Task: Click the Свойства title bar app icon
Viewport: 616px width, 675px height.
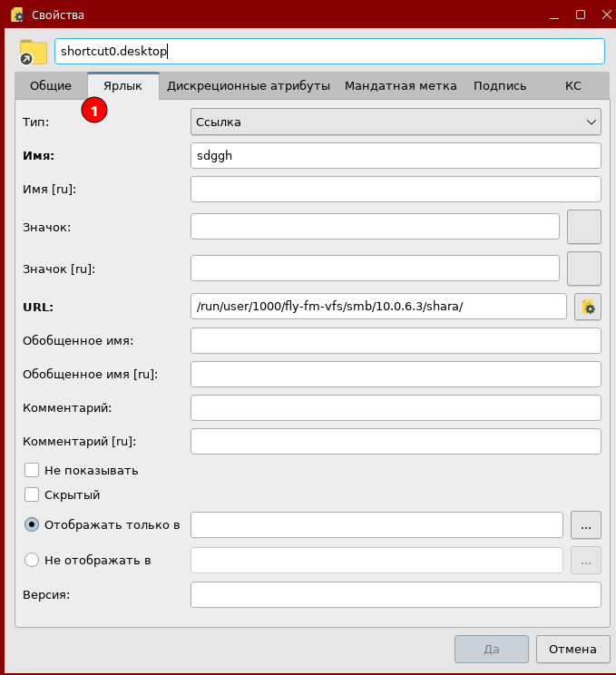Action: 16,15
